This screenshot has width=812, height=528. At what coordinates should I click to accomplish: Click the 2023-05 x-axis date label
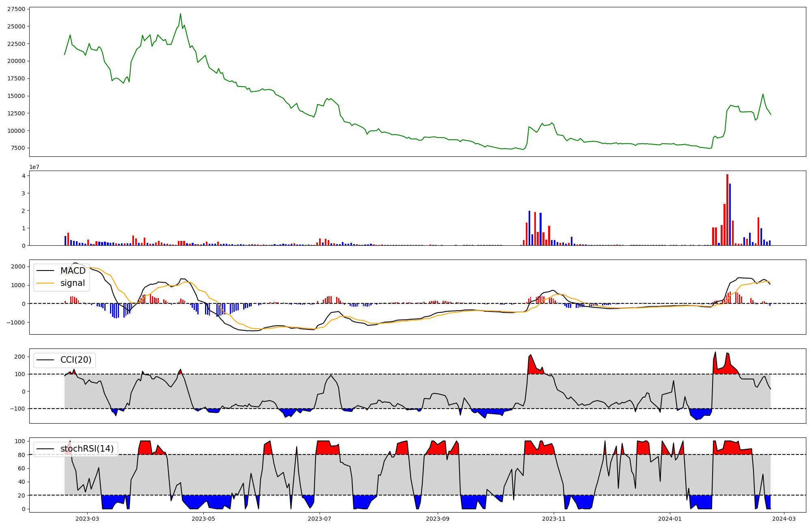203,519
